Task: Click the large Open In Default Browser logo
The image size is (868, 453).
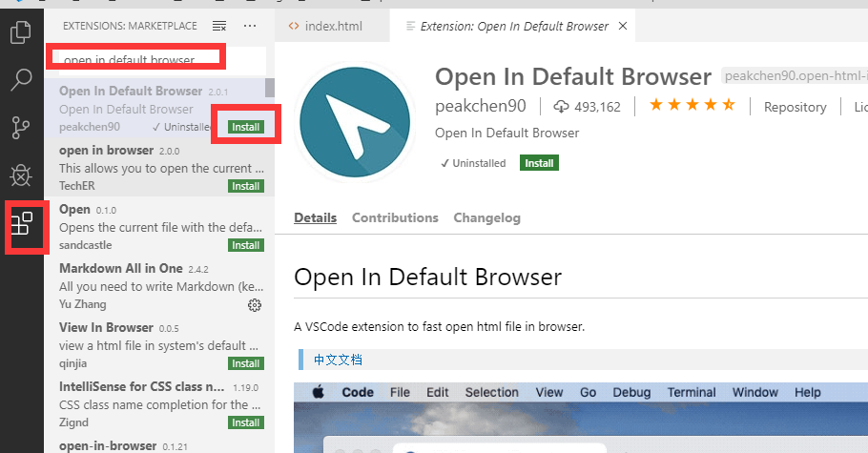Action: coord(355,122)
